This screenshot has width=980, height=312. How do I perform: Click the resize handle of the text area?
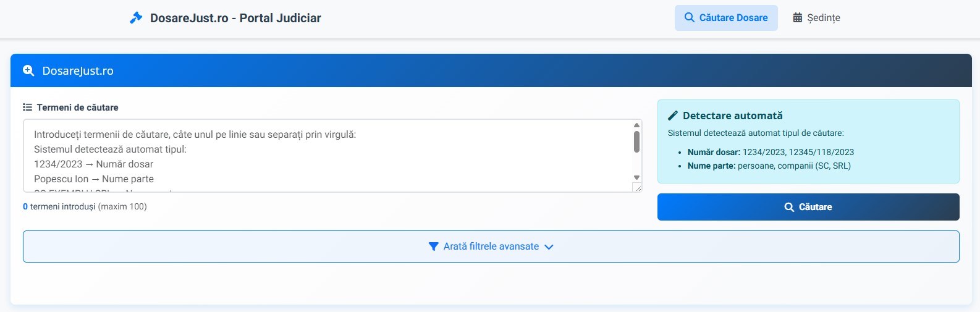[638, 188]
